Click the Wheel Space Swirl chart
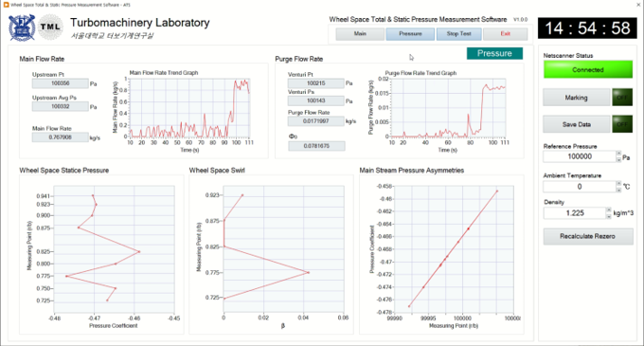 [284, 249]
